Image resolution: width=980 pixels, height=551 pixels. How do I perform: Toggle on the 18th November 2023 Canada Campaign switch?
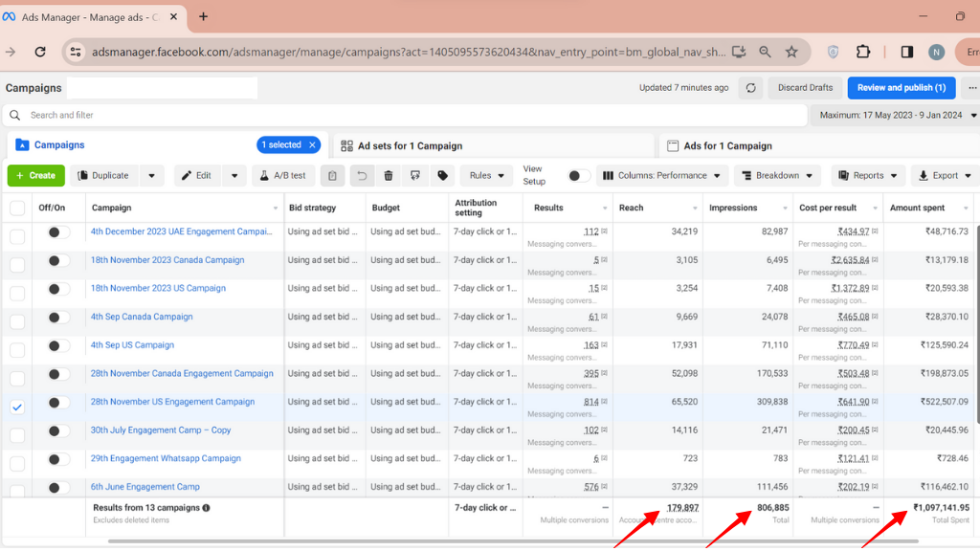[58, 260]
